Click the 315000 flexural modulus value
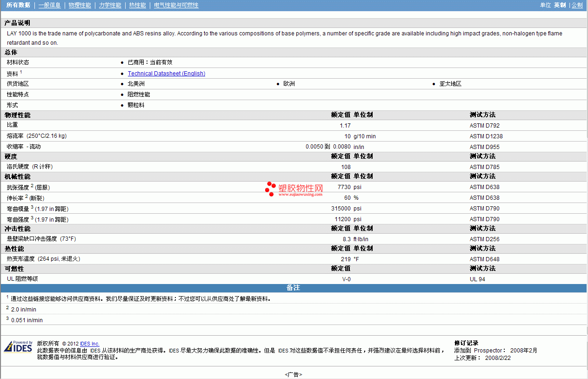The height and width of the screenshot is (379, 588). pos(341,209)
